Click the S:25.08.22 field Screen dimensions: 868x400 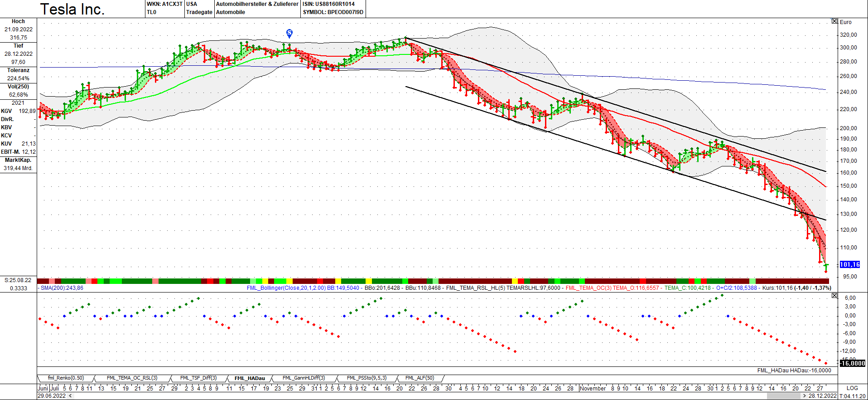pos(18,280)
